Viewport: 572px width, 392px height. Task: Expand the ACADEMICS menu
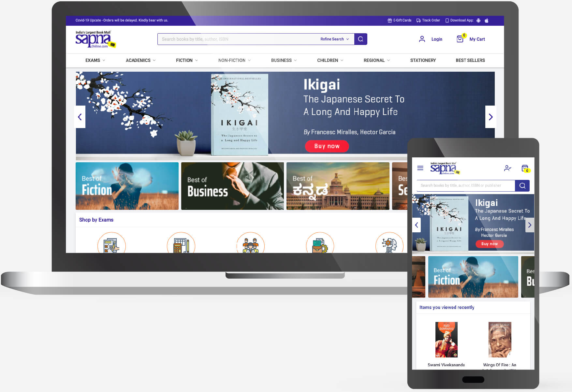click(141, 60)
